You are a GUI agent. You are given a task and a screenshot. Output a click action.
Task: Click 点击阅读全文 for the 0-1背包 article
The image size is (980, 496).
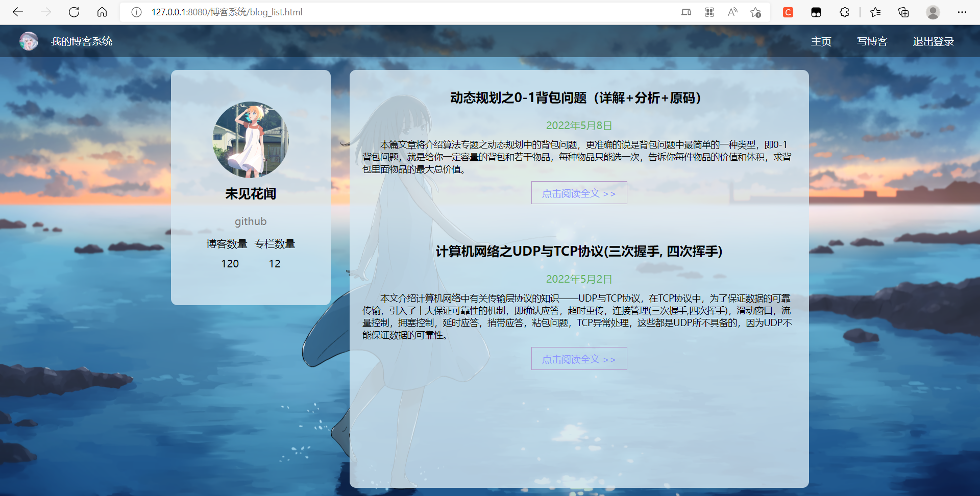pos(579,192)
